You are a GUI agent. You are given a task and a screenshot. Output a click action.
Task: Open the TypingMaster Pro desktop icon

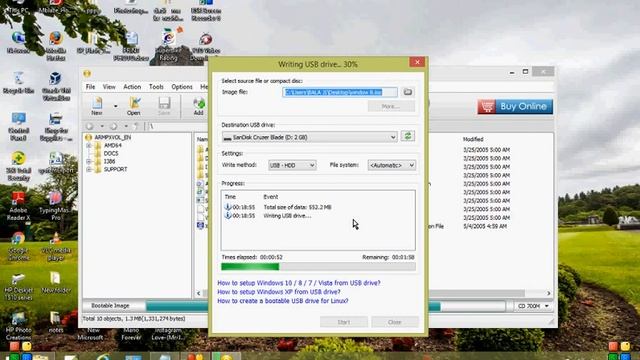pos(56,206)
